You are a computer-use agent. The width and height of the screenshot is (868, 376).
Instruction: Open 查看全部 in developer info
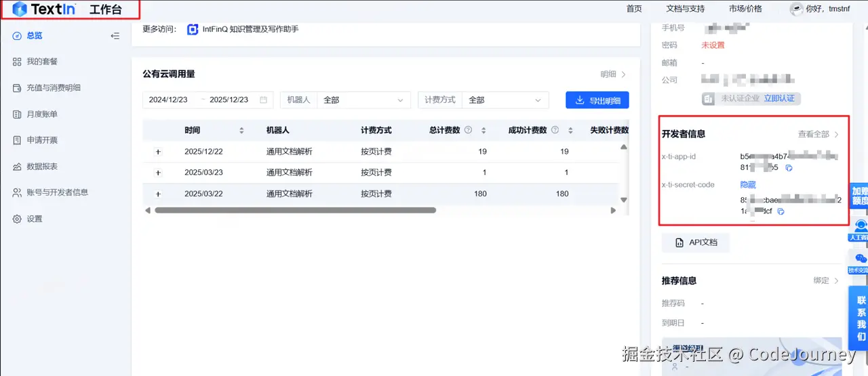(x=818, y=134)
